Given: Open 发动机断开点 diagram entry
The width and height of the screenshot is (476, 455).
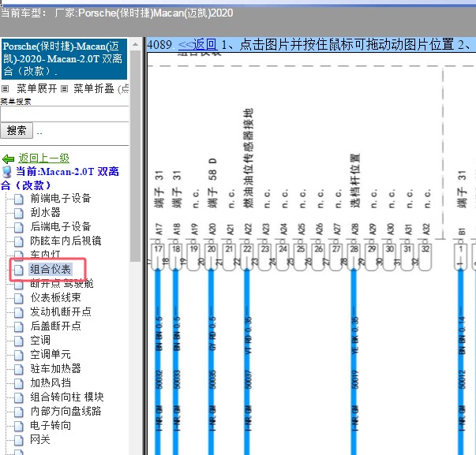Looking at the screenshot, I should pyautogui.click(x=61, y=311).
